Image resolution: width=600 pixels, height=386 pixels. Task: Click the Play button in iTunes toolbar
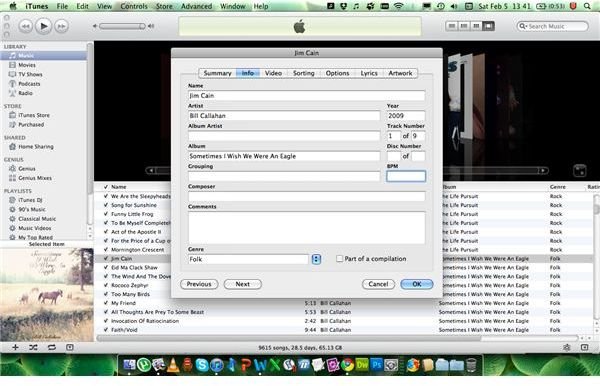[43, 26]
